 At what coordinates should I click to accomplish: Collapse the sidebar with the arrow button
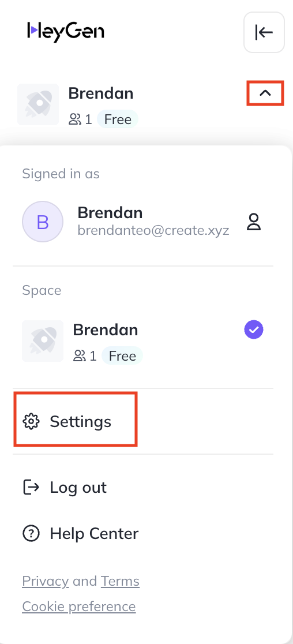[x=264, y=32]
